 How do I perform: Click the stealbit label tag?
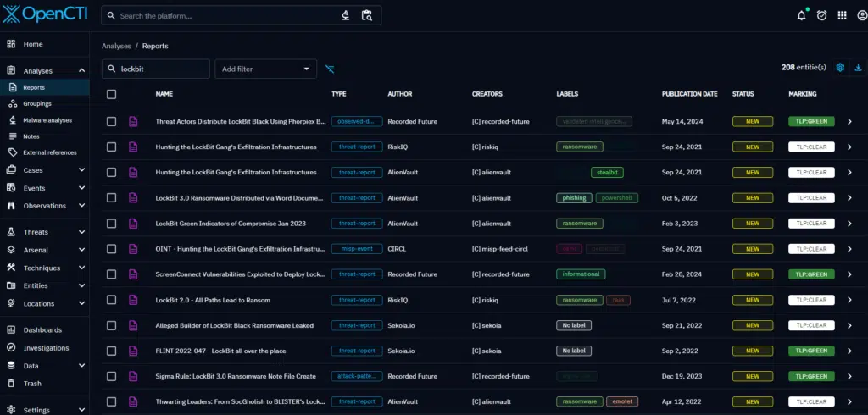click(607, 173)
